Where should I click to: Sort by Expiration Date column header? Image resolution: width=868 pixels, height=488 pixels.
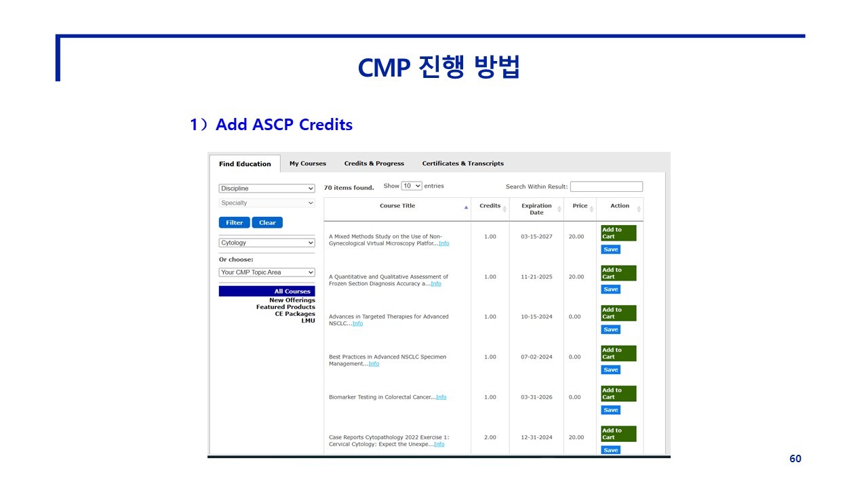tap(536, 209)
